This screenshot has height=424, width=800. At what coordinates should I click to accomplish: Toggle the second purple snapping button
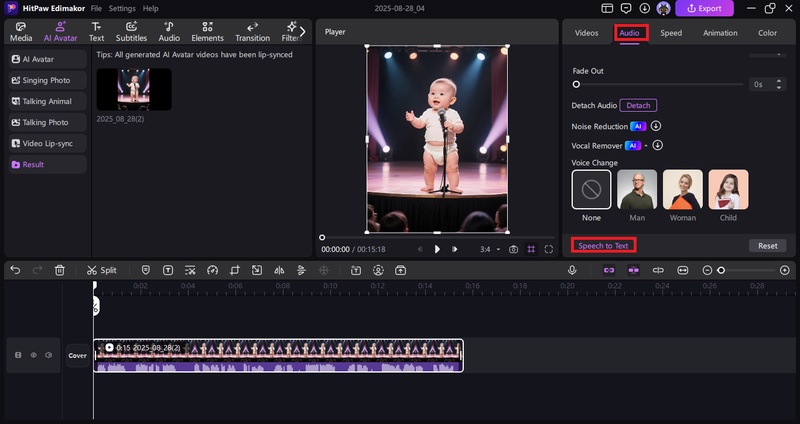[634, 270]
